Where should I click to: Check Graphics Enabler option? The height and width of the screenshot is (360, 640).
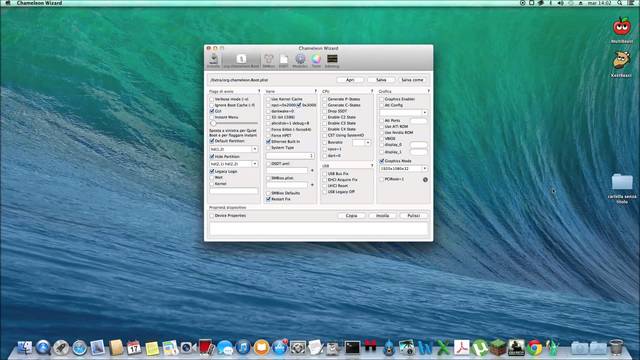(x=382, y=99)
